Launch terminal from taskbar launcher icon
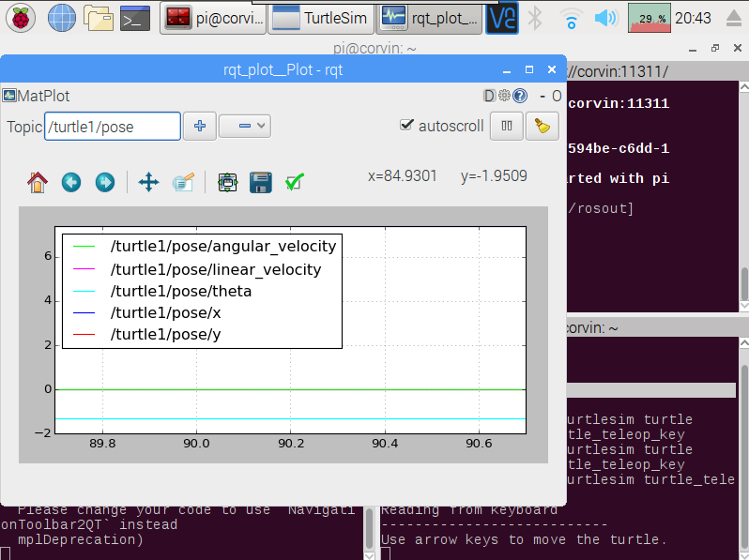Viewport: 749px width, 560px height. pos(135,18)
